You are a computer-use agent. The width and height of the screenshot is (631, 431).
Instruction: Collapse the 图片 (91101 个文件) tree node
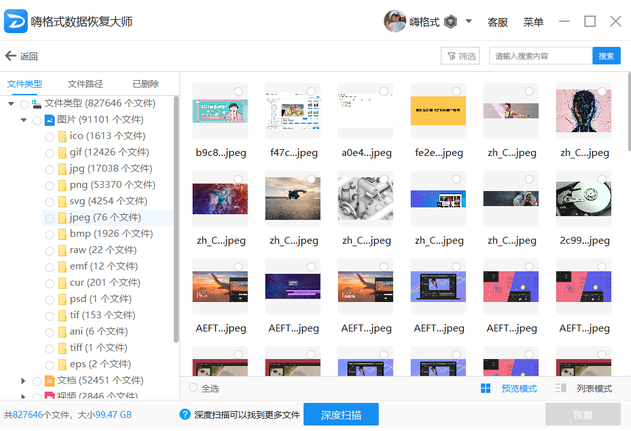[24, 120]
